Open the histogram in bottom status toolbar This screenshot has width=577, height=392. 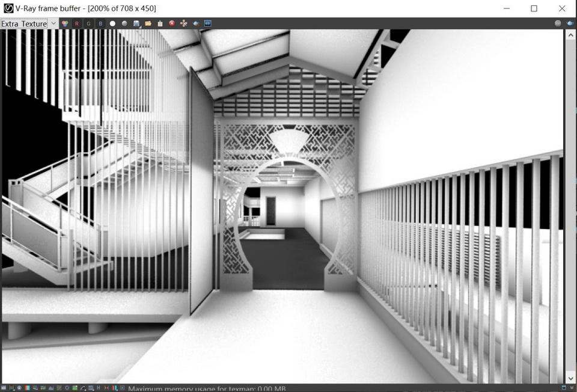click(x=50, y=388)
